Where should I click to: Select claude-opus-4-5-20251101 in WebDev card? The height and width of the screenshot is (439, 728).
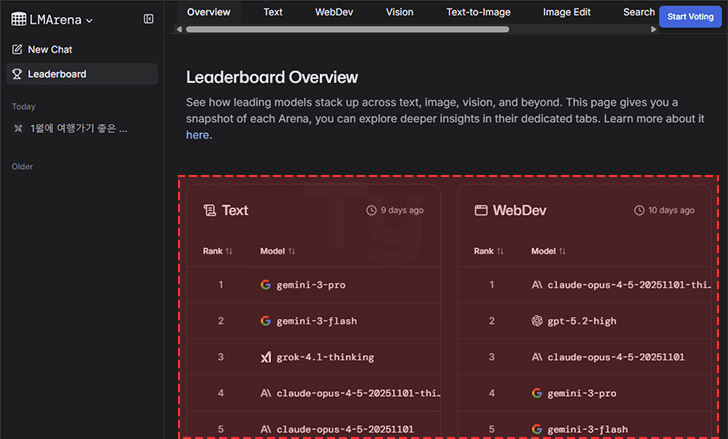coord(616,357)
